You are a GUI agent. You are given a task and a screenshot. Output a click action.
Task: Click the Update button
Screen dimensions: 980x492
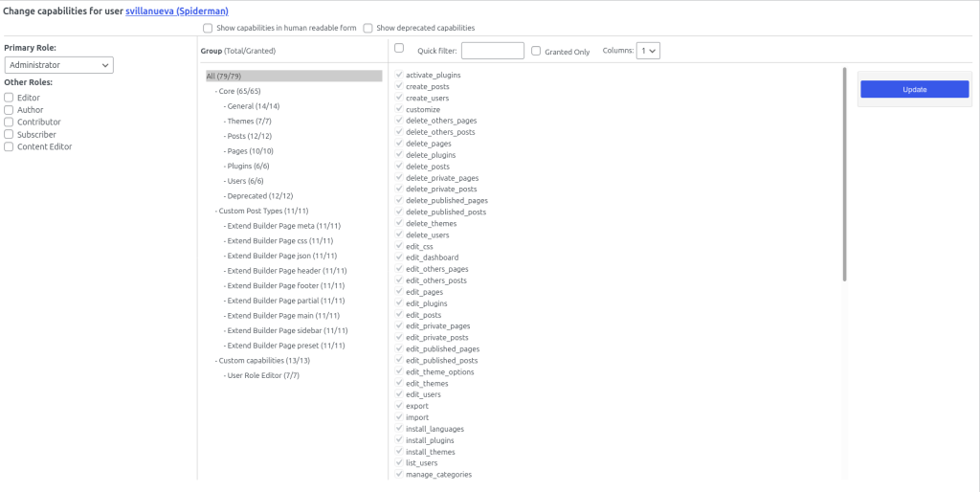point(914,89)
